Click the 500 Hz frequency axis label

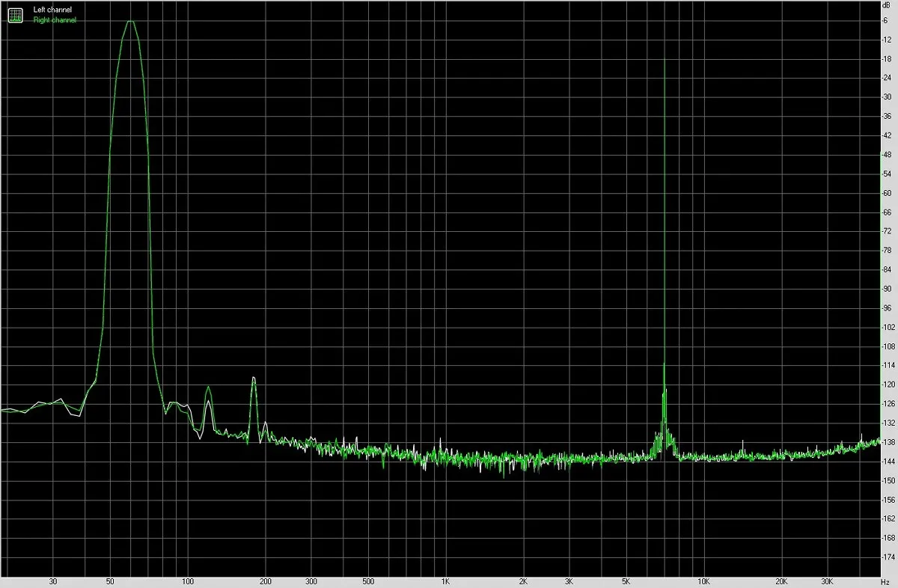[368, 581]
